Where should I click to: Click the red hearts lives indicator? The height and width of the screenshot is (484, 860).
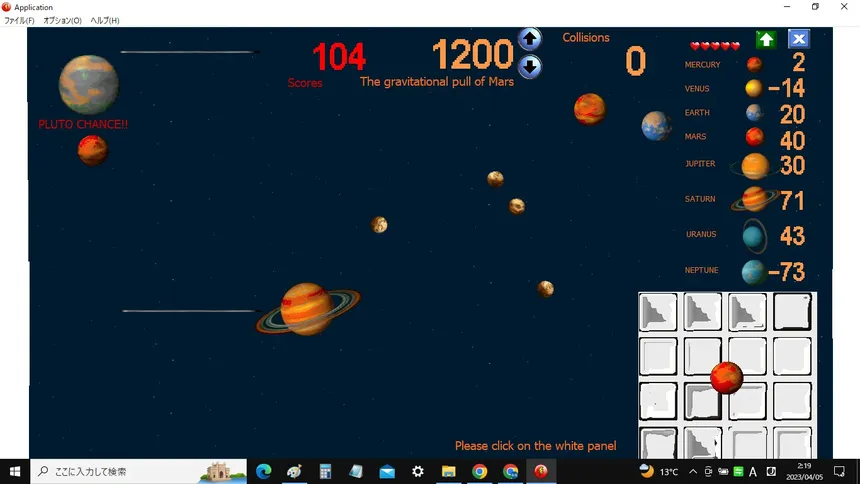(715, 46)
